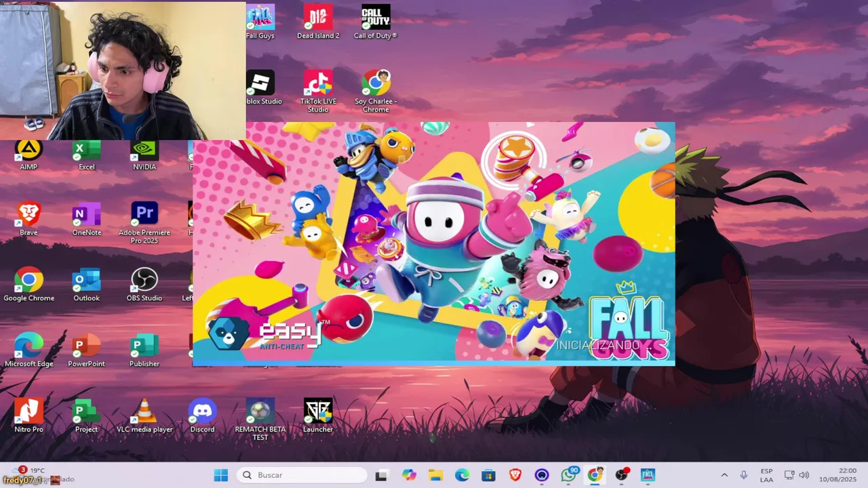This screenshot has height=488, width=868.
Task: Select the REMATCH BETA TEST icon
Action: [x=260, y=420]
